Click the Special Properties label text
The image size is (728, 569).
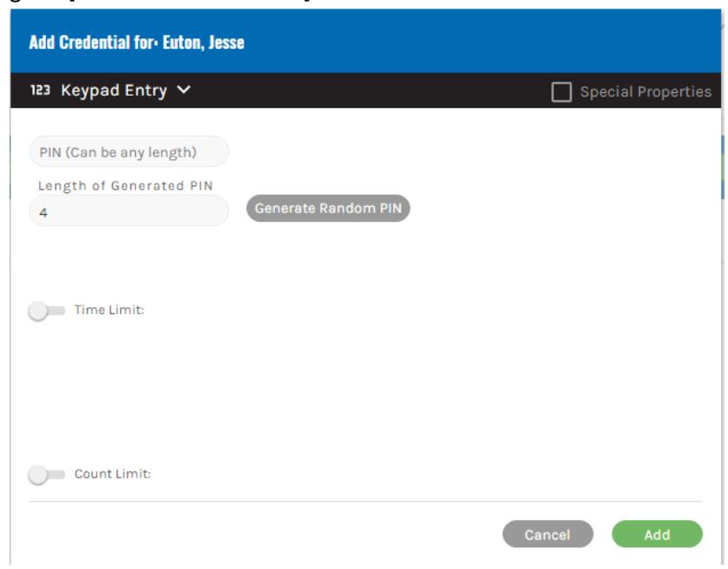645,91
